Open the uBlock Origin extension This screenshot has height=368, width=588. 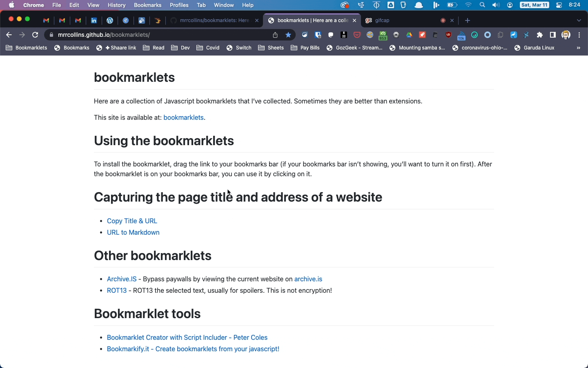449,36
